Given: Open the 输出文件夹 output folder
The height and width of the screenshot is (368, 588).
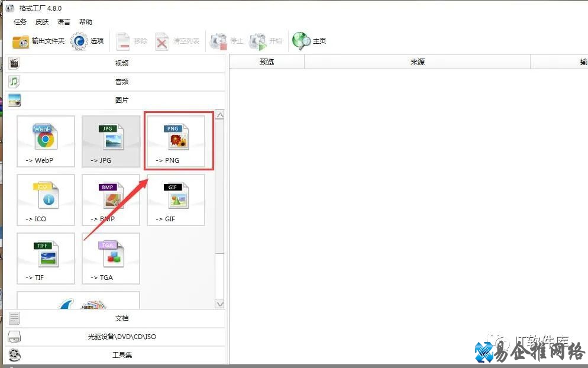Looking at the screenshot, I should click(38, 41).
